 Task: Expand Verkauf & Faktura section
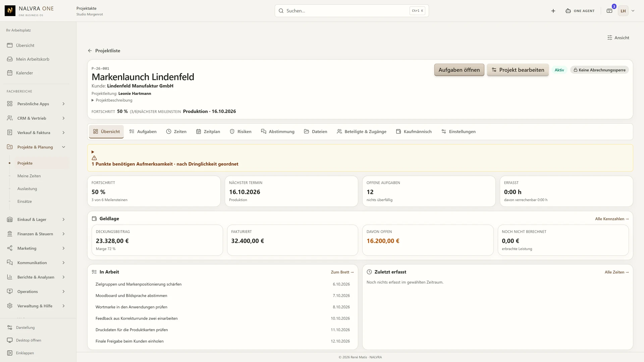pos(36,133)
